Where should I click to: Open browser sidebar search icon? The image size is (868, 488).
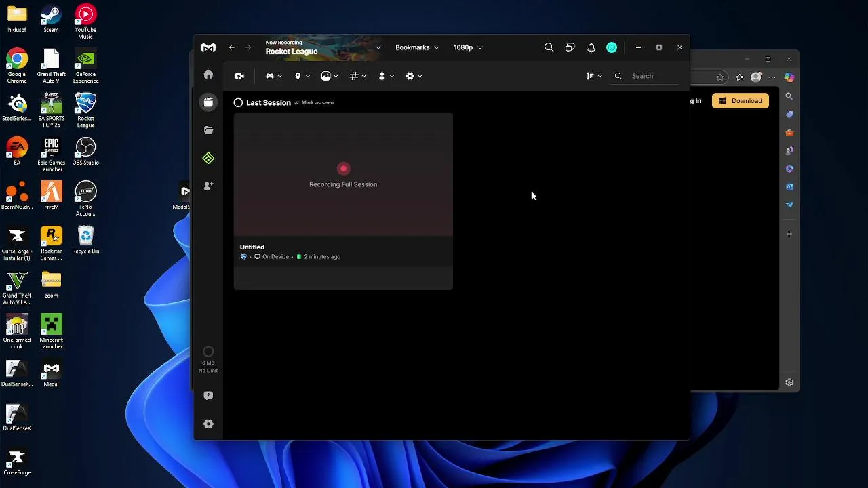[789, 97]
